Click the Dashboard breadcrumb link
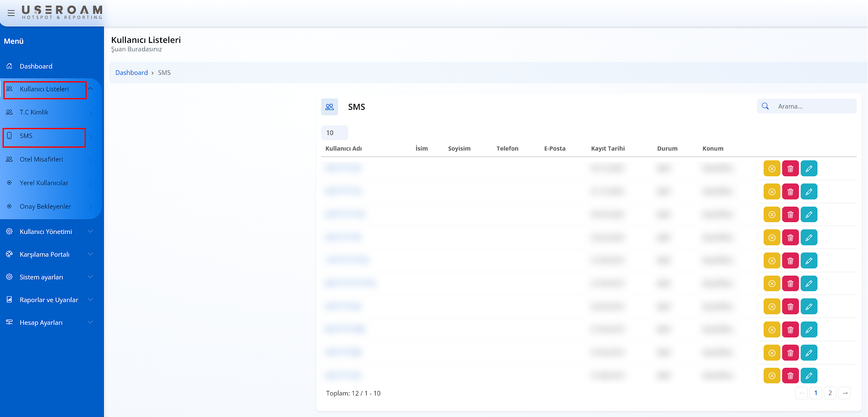 (131, 73)
